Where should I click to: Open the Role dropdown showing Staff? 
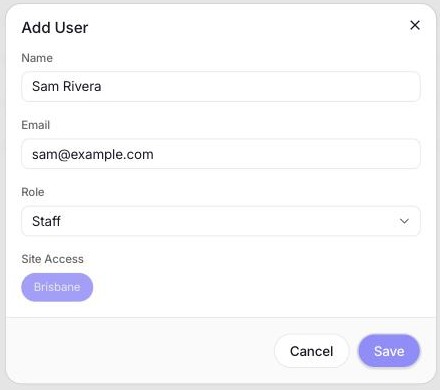point(221,221)
